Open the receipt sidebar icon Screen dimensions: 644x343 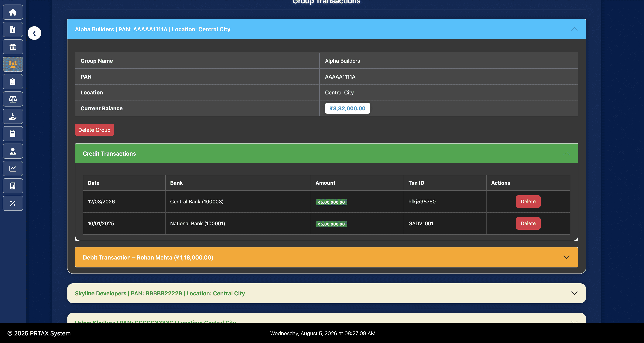[x=13, y=134]
